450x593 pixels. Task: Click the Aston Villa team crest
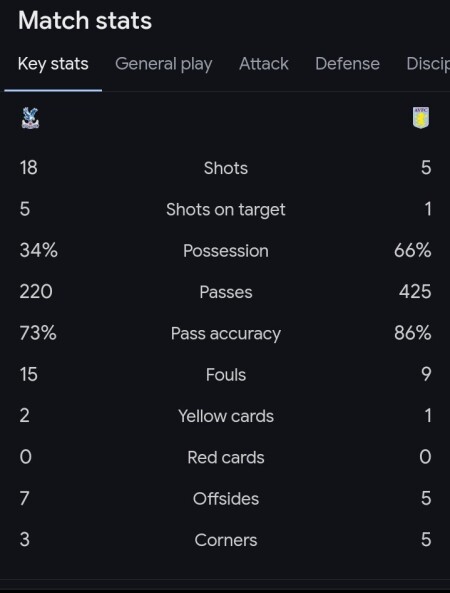click(x=421, y=118)
